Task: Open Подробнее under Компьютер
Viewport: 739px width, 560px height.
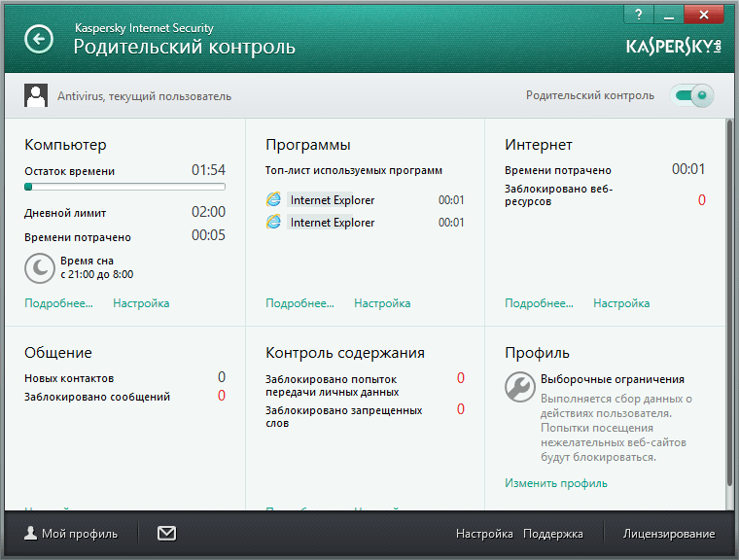Action: pyautogui.click(x=59, y=303)
